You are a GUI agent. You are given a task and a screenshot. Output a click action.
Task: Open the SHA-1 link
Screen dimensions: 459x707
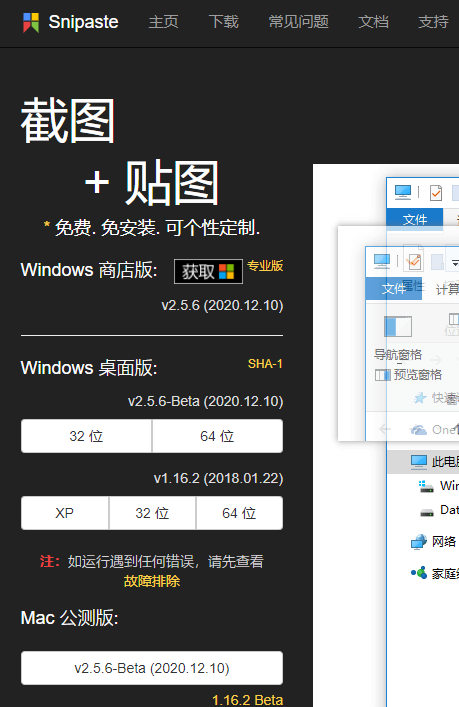pos(265,363)
